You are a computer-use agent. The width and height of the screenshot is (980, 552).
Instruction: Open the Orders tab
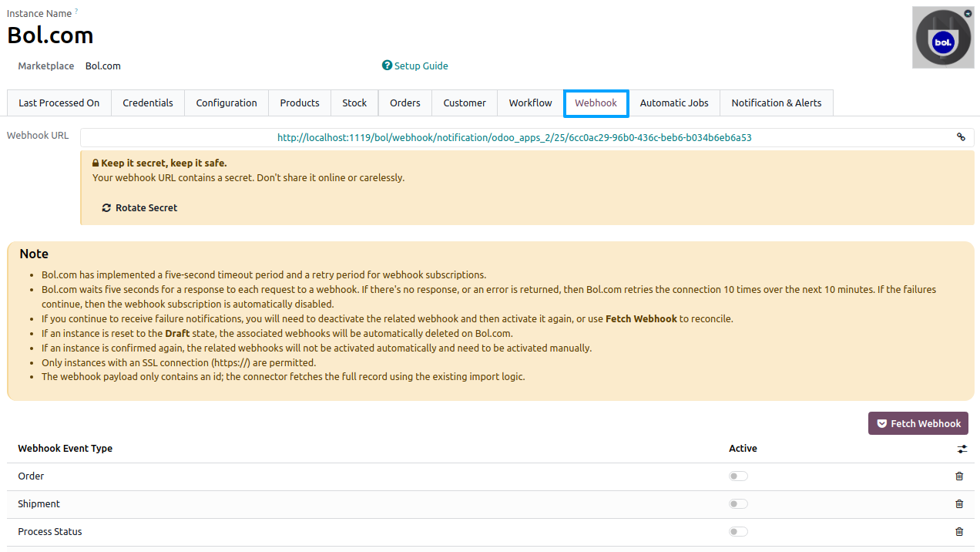click(x=405, y=103)
